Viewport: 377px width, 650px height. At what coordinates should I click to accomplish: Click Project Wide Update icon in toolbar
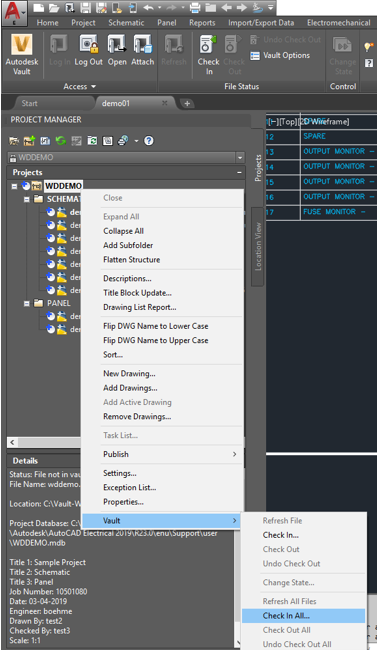(x=92, y=141)
